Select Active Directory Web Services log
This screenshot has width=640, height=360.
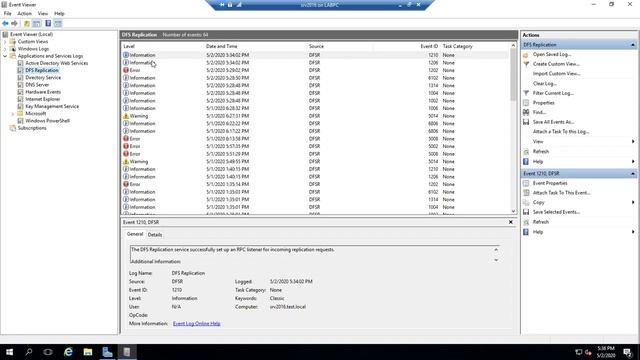56,63
